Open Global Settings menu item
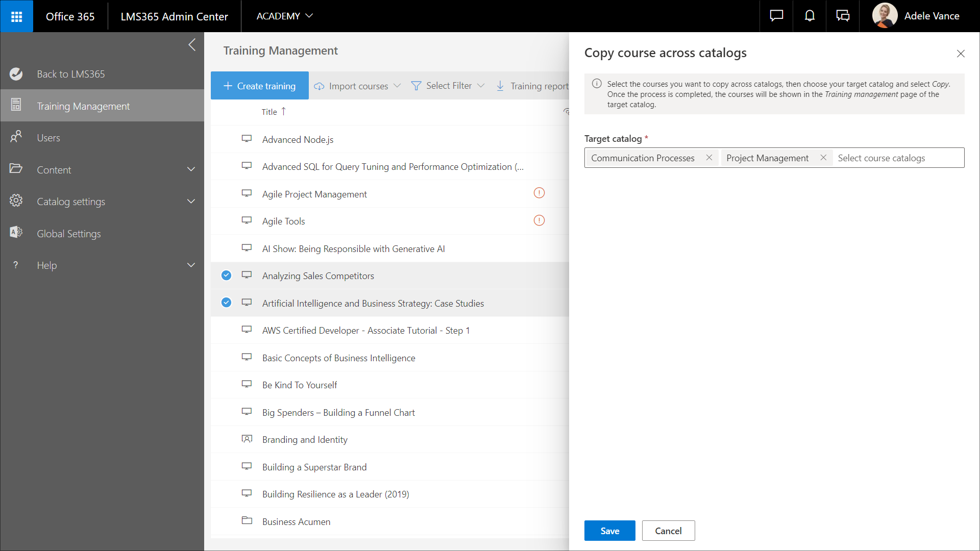Viewport: 980px width, 551px height. (69, 234)
